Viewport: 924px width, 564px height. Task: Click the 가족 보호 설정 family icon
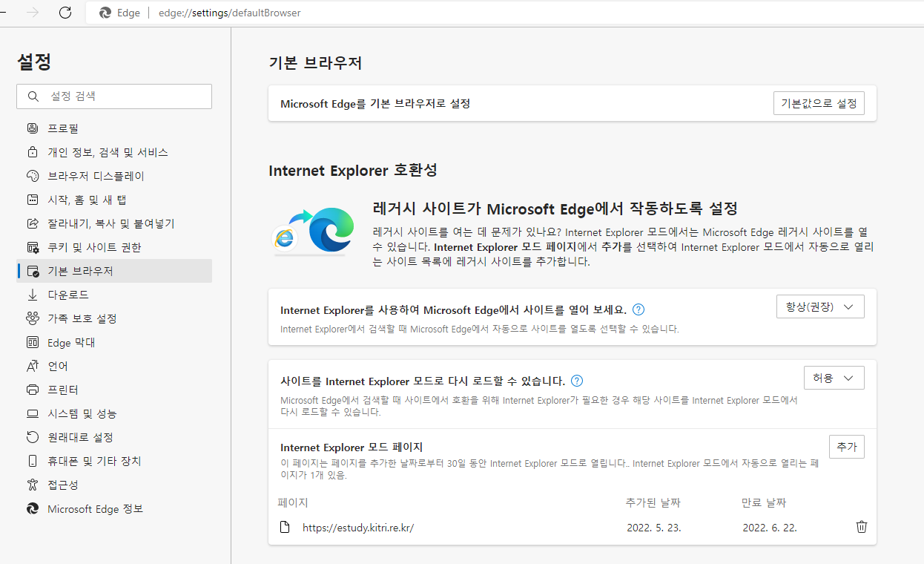pos(33,318)
